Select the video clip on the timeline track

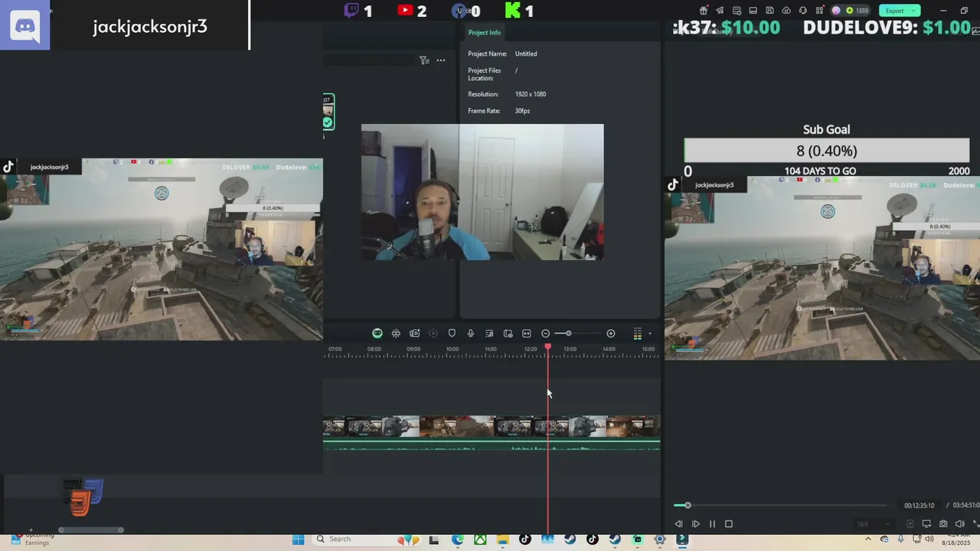pos(492,426)
